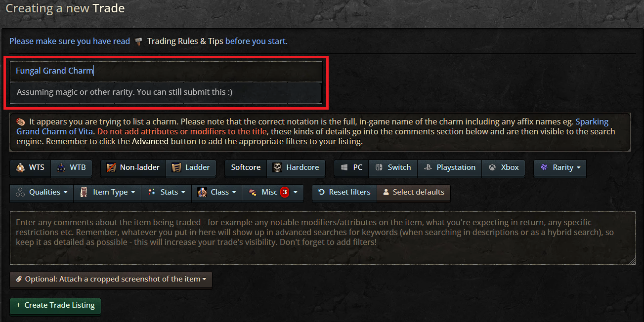Viewport: 644px width, 322px height.
Task: Click the Hardcore skull icon
Action: pyautogui.click(x=277, y=167)
